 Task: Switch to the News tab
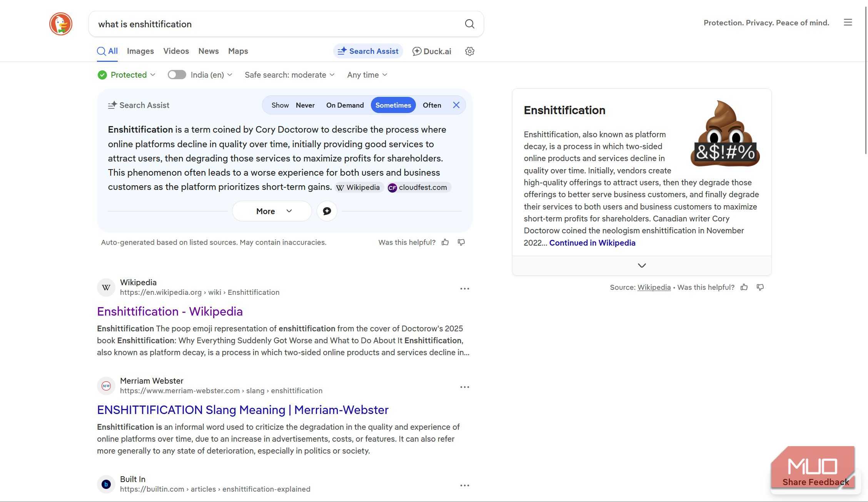[x=209, y=51]
